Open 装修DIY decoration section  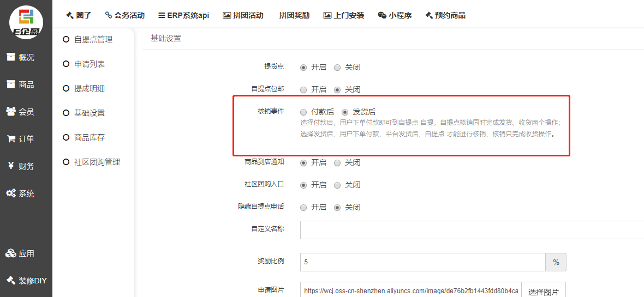pos(26,281)
